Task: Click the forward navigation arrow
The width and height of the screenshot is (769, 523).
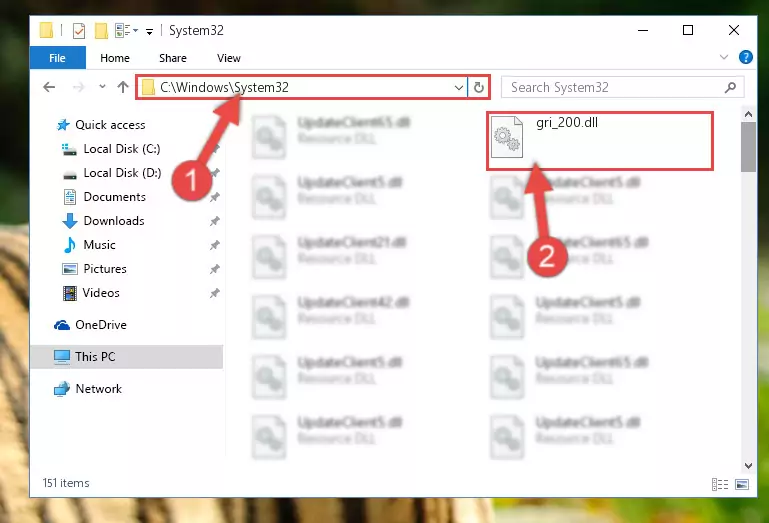Action: (x=78, y=87)
